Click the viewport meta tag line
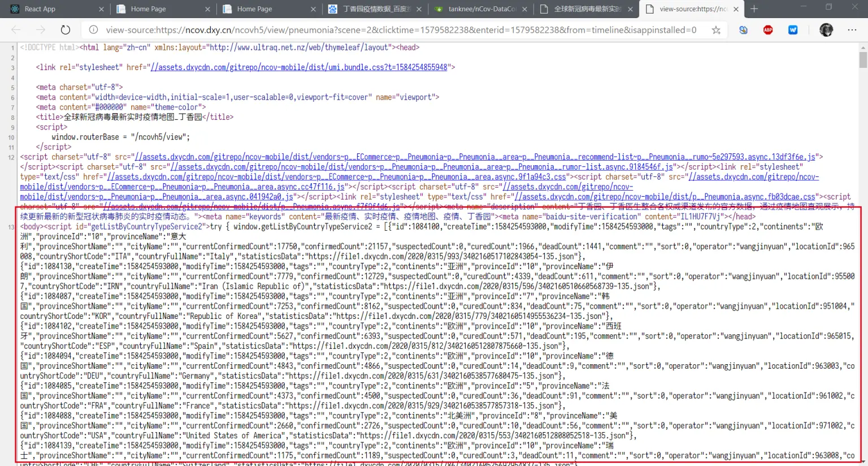The height and width of the screenshot is (466, 868). [x=237, y=97]
